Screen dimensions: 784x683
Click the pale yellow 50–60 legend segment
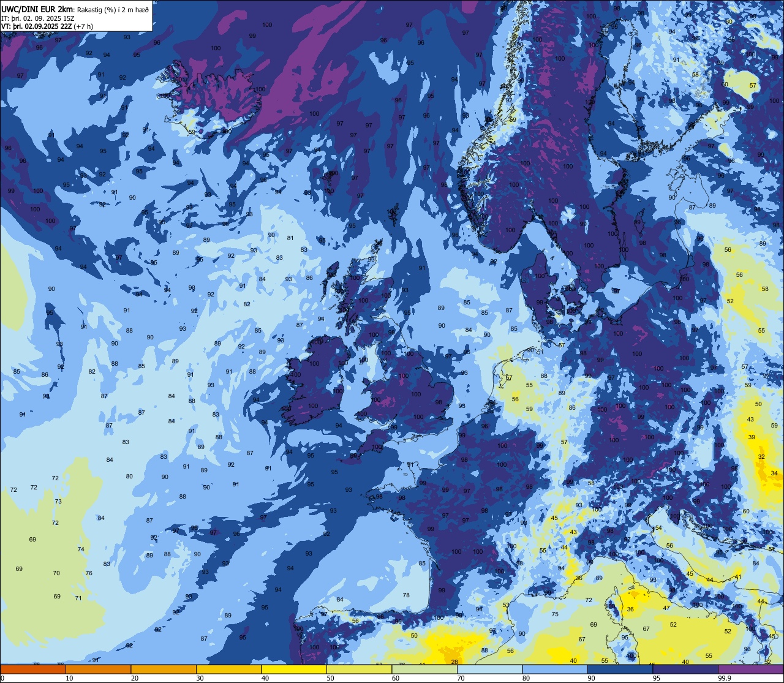(x=359, y=669)
